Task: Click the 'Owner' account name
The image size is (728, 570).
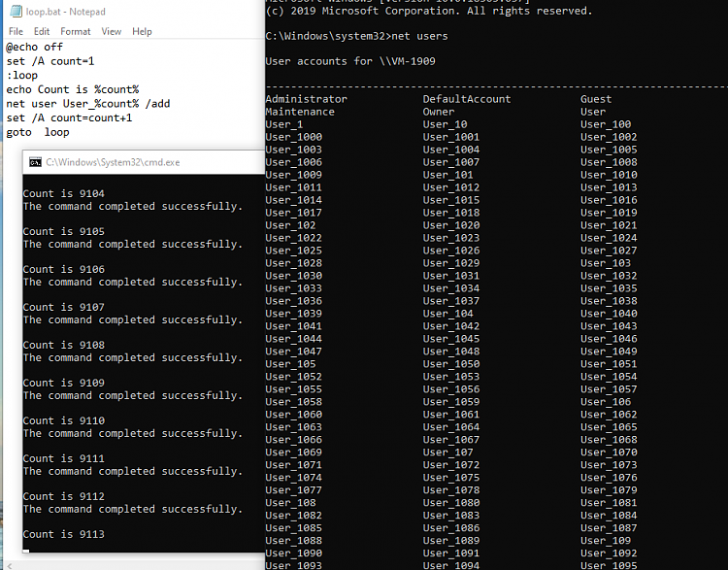Action: (439, 112)
